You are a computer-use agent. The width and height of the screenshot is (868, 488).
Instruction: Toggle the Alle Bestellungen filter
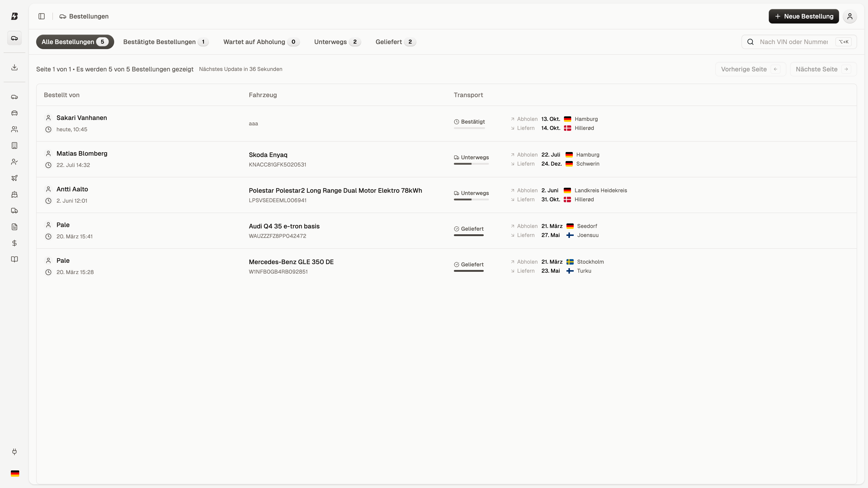75,42
